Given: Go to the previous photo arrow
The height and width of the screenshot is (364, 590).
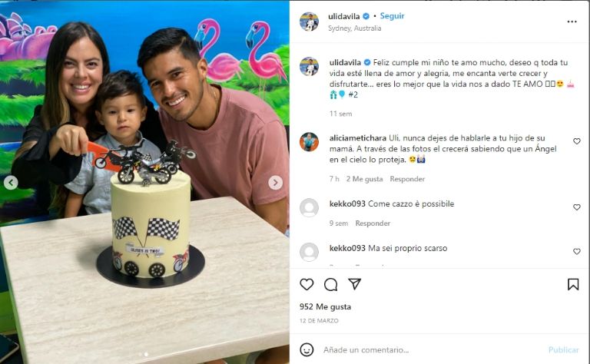Looking at the screenshot, I should 11,183.
